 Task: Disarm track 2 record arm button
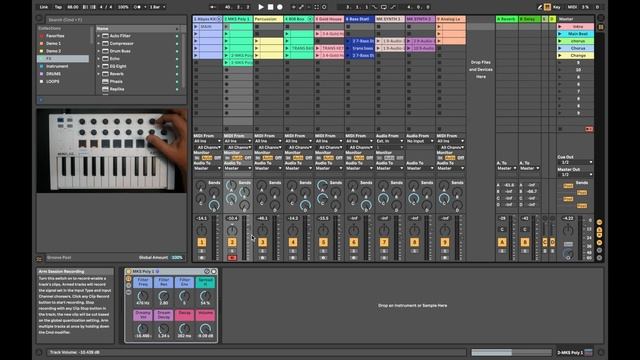pos(232,258)
